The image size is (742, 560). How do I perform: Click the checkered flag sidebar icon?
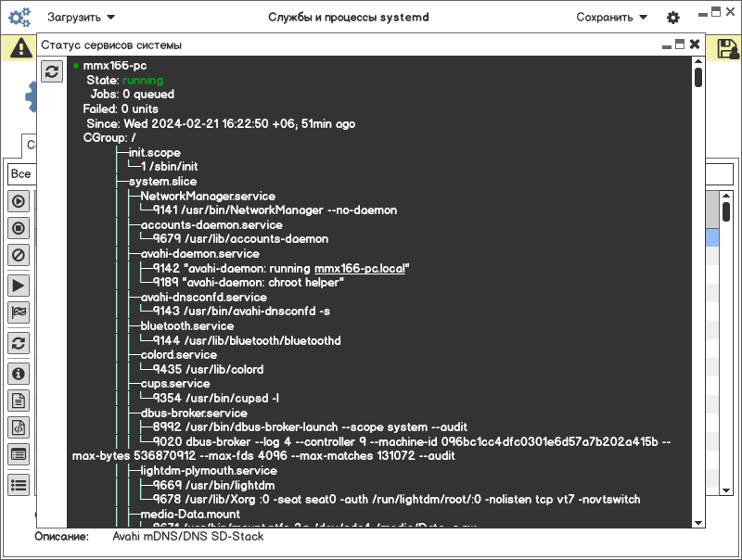[x=19, y=312]
